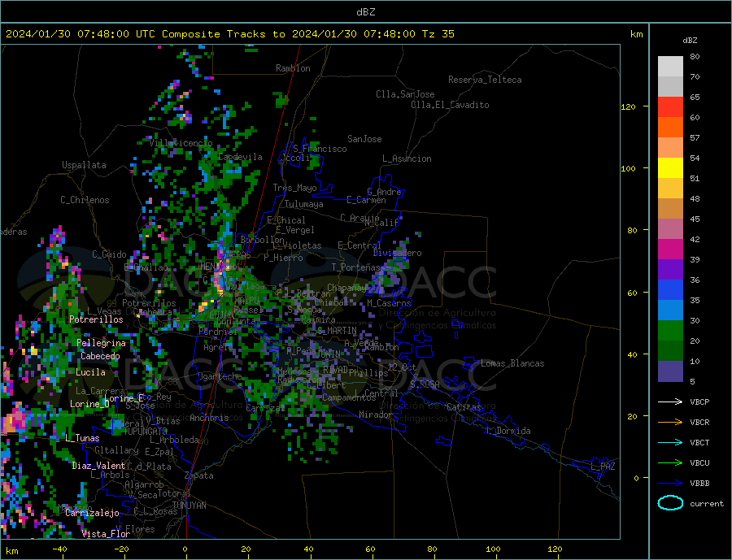Click the E_Carmen map label
This screenshot has height=560, width=732.
point(367,201)
